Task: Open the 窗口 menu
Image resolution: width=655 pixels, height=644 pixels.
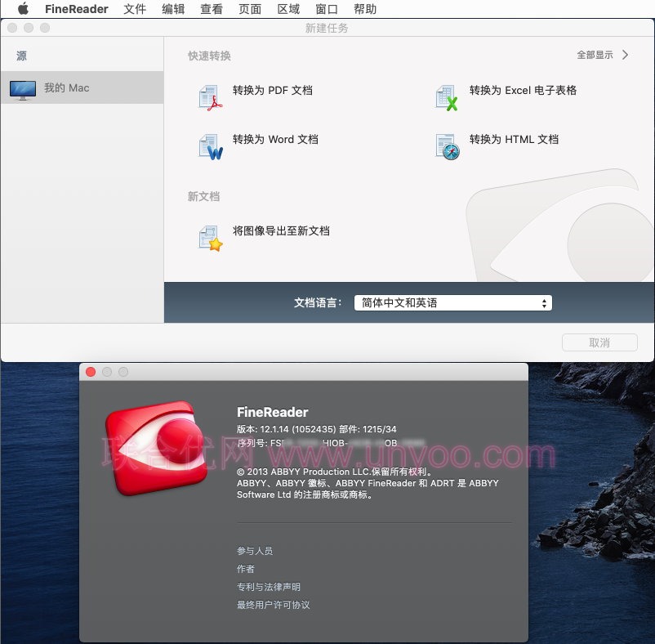Action: coord(327,9)
